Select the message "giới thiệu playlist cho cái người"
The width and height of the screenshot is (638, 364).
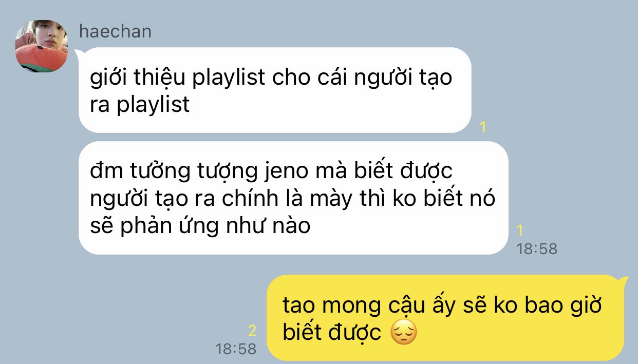click(275, 90)
